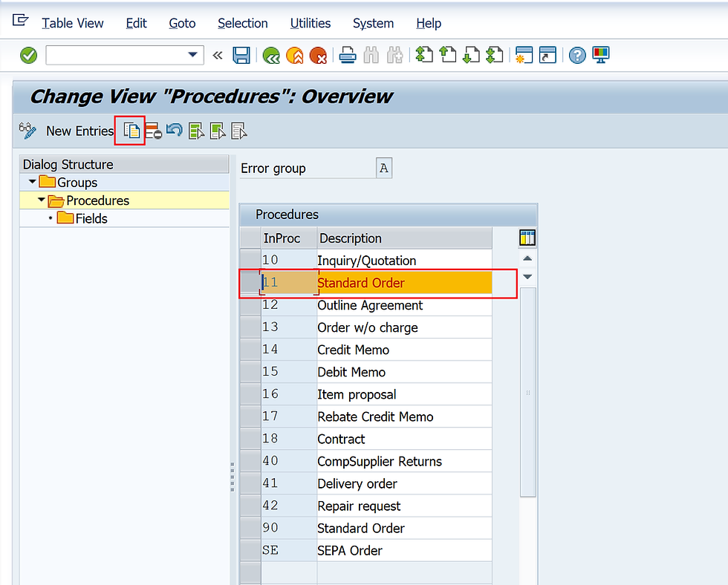728x585 pixels.
Task: Collapse the Procedures folder node
Action: pyautogui.click(x=42, y=200)
